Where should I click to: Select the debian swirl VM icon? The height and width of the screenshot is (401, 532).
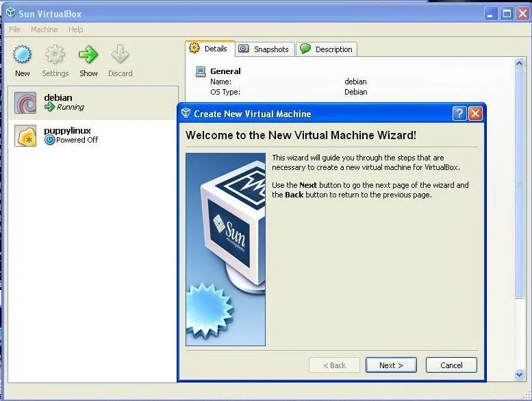click(25, 103)
